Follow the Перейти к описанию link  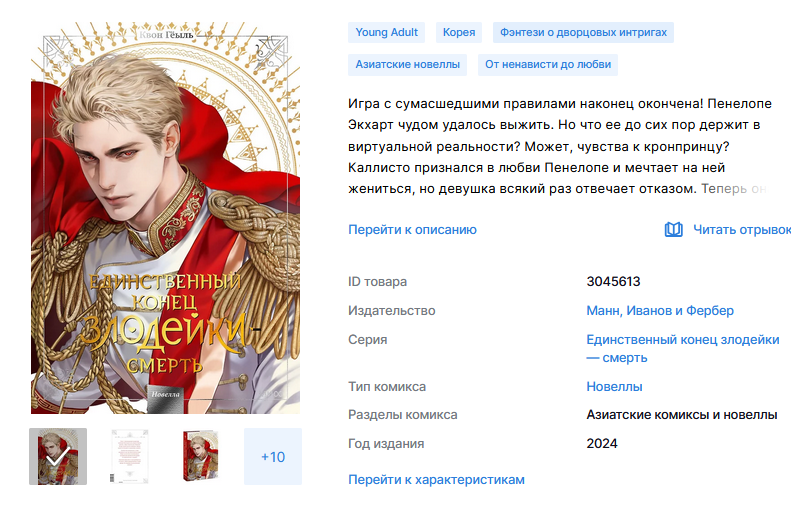412,230
